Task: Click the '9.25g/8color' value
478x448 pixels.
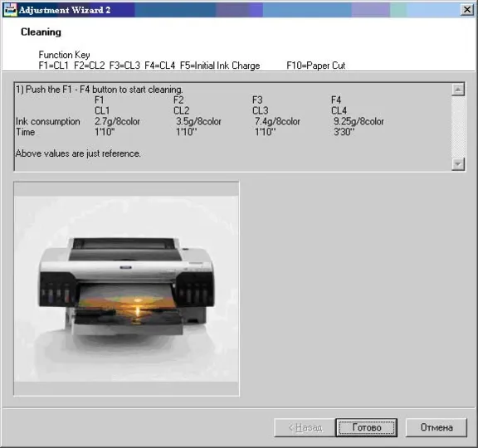Action: click(x=358, y=121)
